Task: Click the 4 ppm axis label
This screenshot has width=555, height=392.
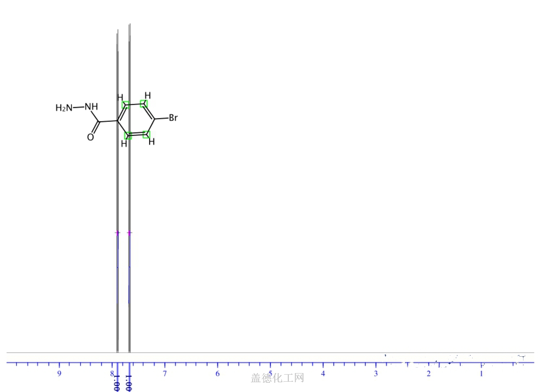Action: [x=323, y=374]
